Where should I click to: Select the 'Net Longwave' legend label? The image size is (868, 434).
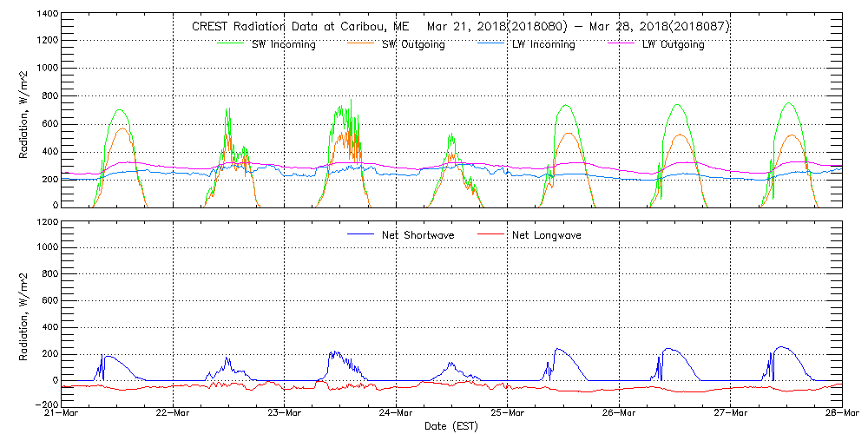pos(546,234)
